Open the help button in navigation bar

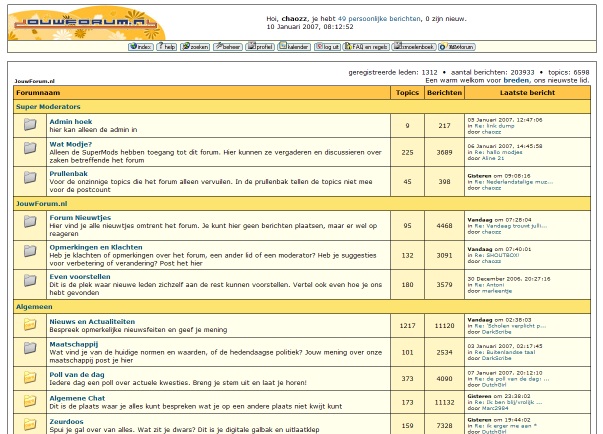coord(167,47)
